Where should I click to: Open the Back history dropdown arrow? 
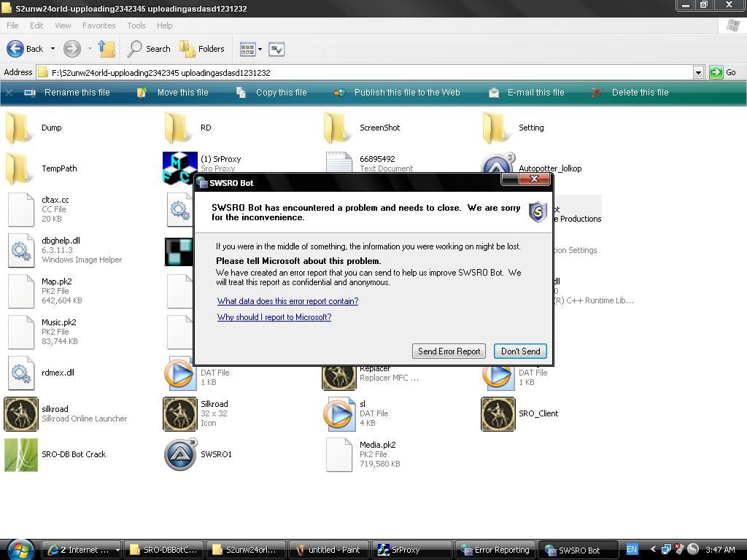click(53, 49)
